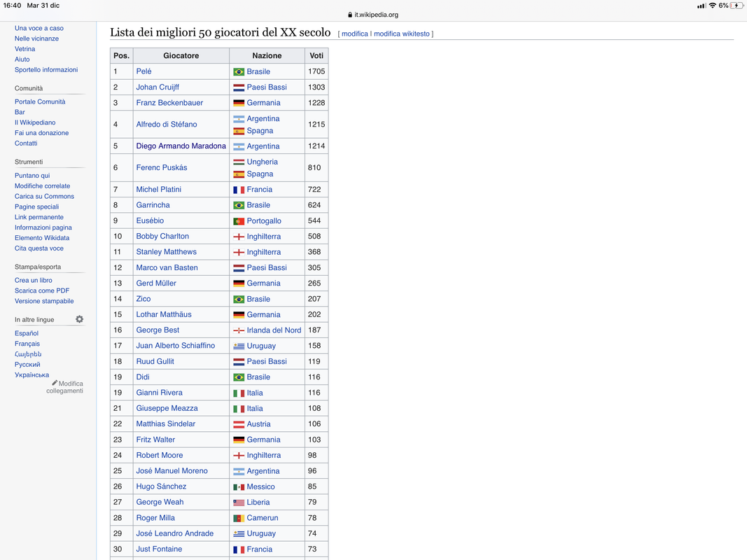Switch to Українська language version
This screenshot has height=560, width=747.
click(32, 375)
